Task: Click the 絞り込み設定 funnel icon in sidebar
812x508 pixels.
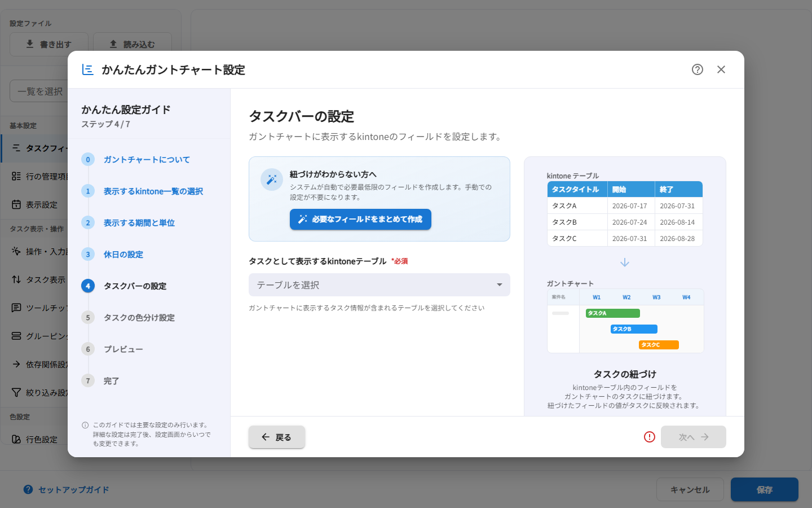Action: point(16,392)
